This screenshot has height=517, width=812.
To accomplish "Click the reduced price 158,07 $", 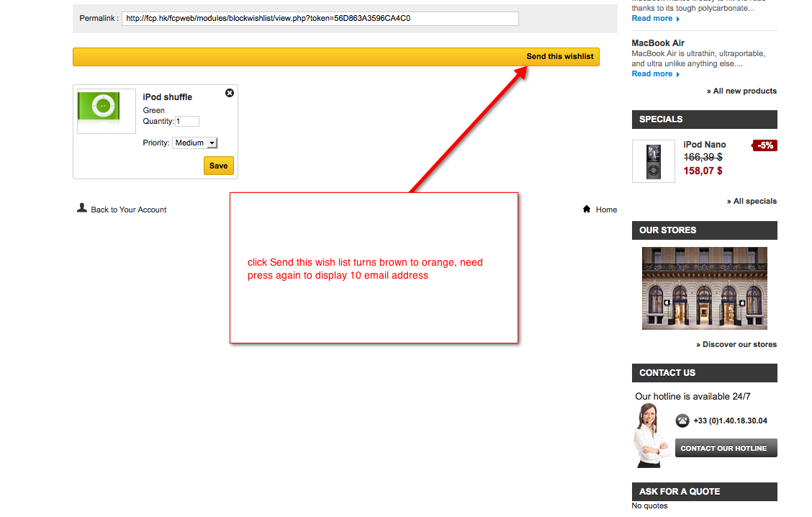I will (x=703, y=171).
